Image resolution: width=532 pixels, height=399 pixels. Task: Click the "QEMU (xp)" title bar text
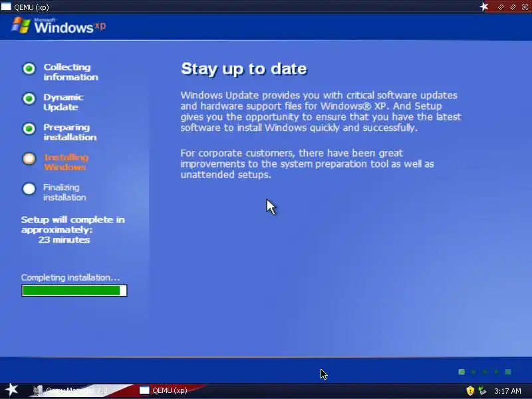tap(31, 7)
